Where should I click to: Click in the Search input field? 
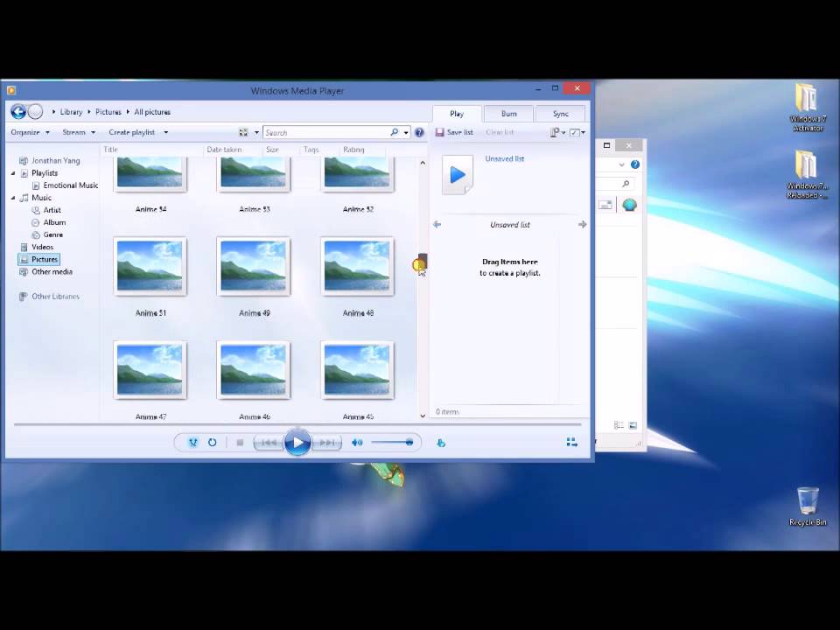(326, 132)
